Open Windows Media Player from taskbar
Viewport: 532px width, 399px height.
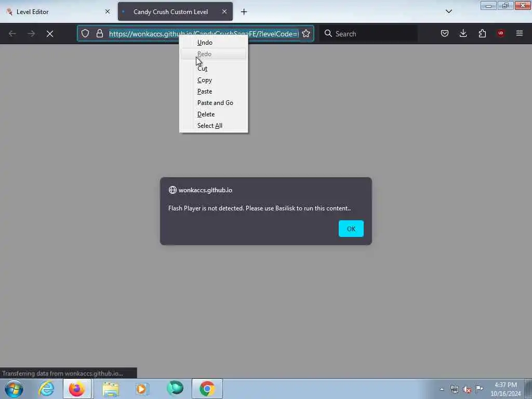(x=142, y=389)
